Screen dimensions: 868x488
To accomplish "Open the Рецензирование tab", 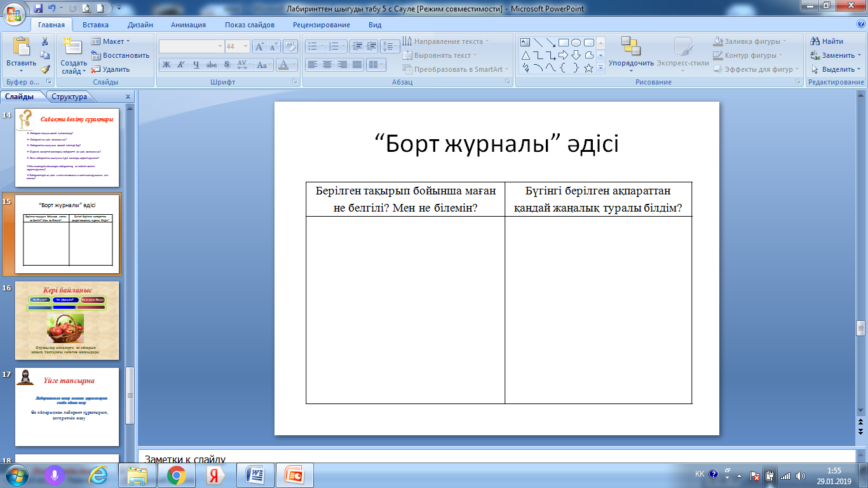I will 322,25.
